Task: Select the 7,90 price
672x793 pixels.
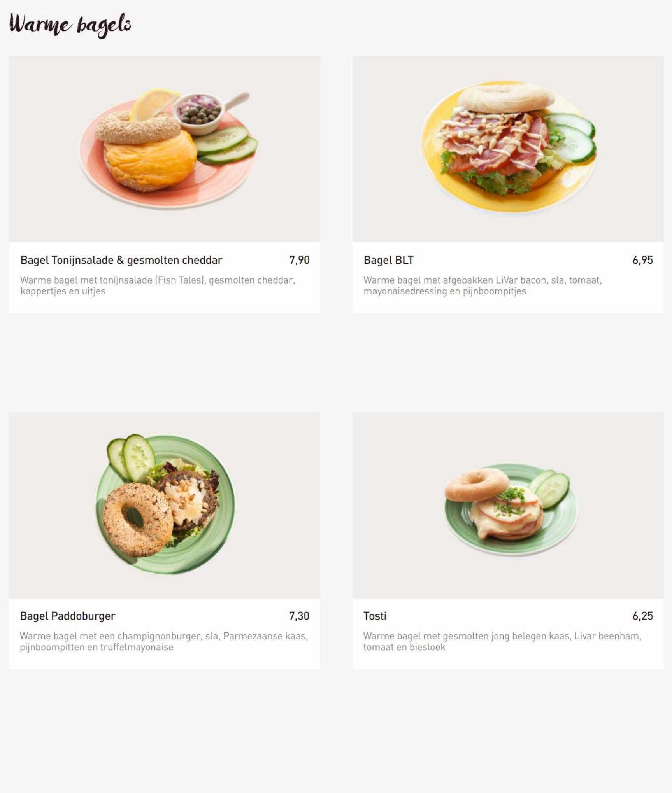Action: pos(299,260)
